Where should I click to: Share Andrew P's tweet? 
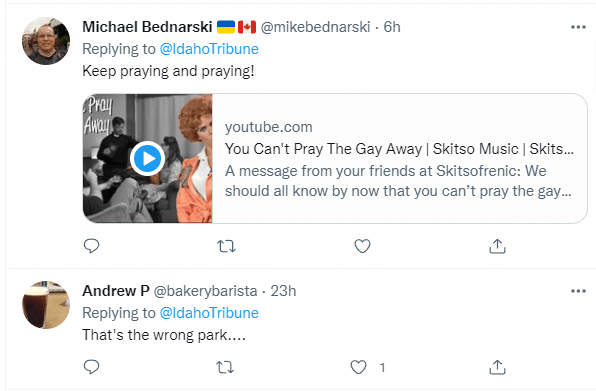497,367
